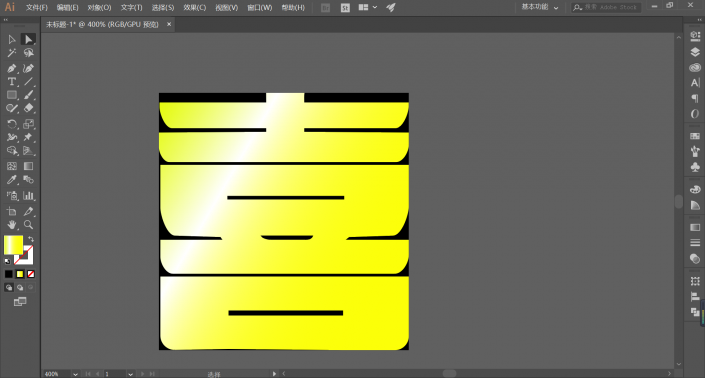Open the 对象(O) menu
705x378 pixels.
99,8
